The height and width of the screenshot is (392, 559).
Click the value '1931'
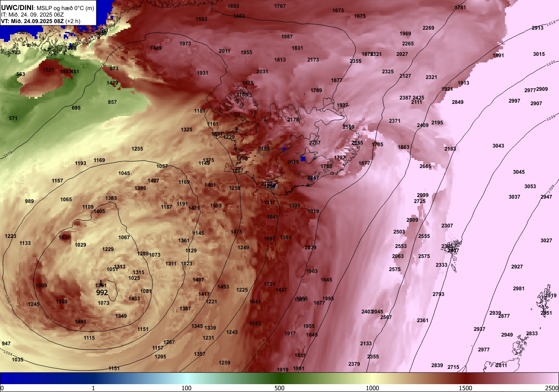tap(203, 73)
